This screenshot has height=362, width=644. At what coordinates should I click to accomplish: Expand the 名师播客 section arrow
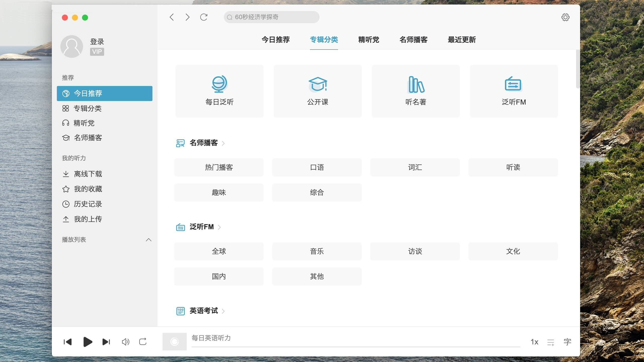223,143
